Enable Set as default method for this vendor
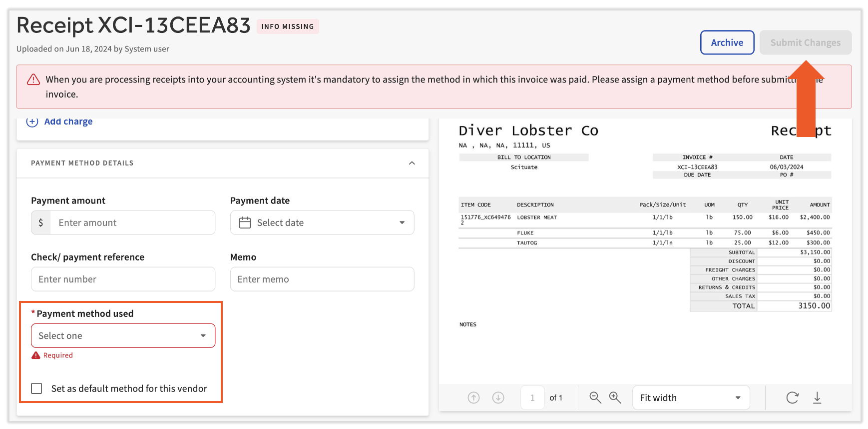 [36, 388]
